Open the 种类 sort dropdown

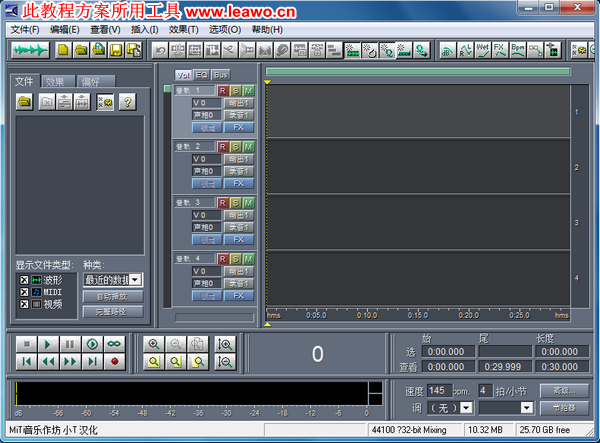(x=135, y=280)
